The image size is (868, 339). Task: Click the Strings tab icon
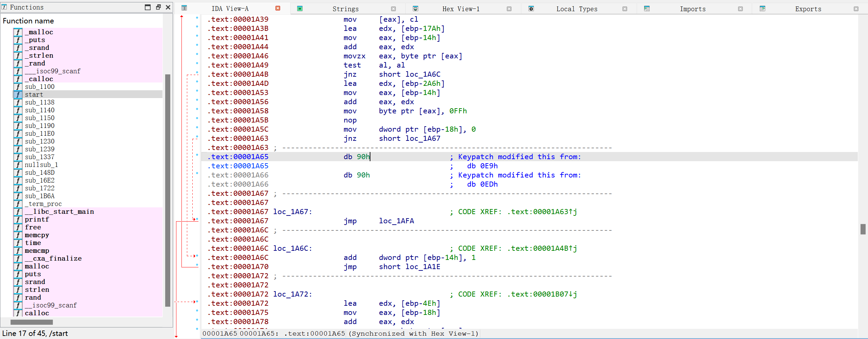[x=300, y=8]
